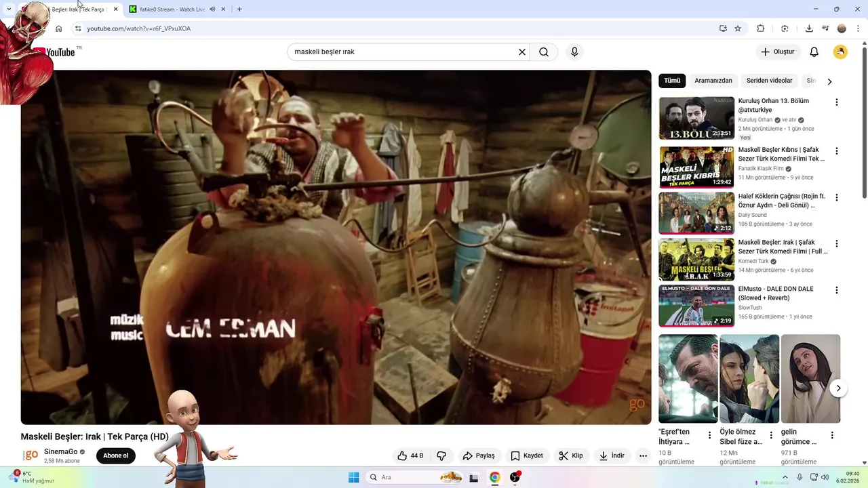Click the Kuruluş Orhan channel name
This screenshot has width=868, height=488.
[x=755, y=120]
